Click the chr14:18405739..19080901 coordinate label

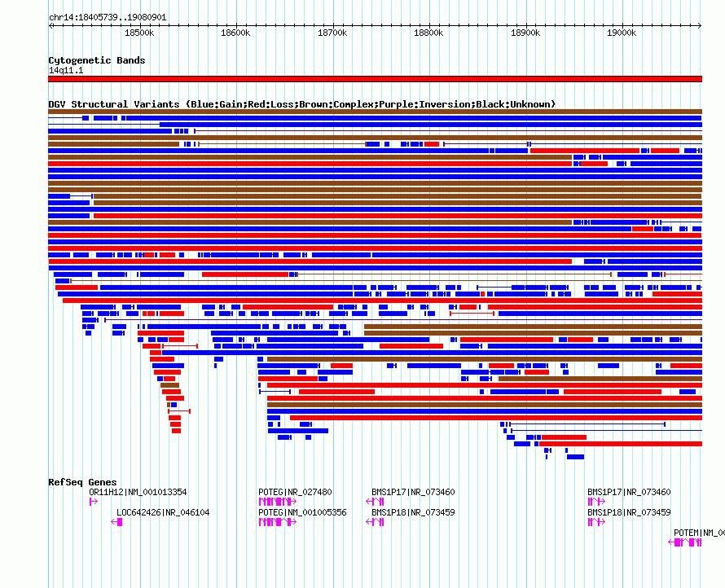point(108,18)
